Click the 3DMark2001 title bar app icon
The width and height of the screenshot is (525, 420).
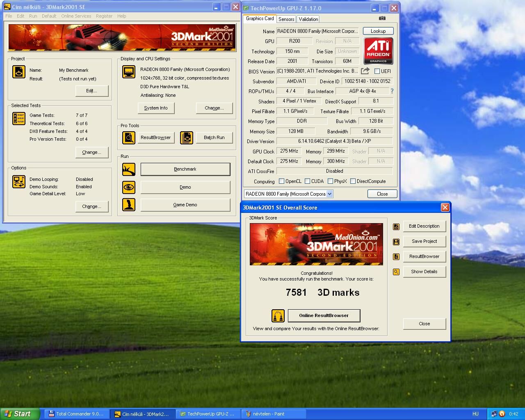coord(7,7)
